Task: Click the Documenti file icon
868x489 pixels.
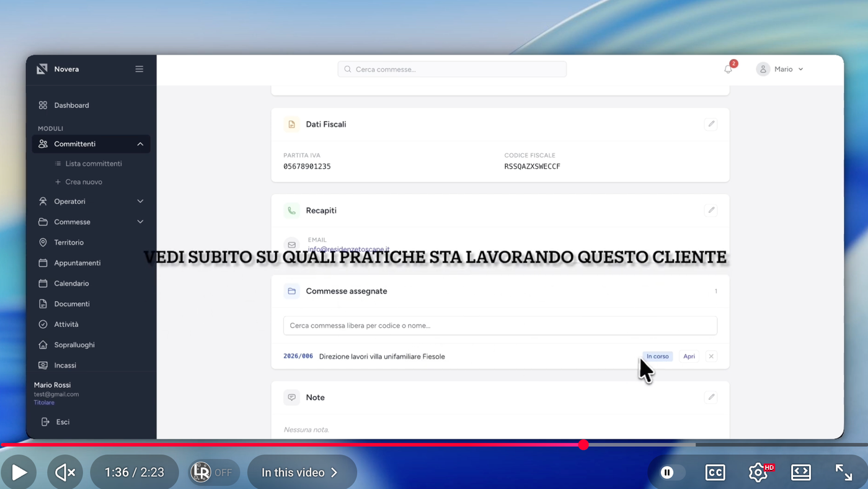Action: [x=43, y=304]
